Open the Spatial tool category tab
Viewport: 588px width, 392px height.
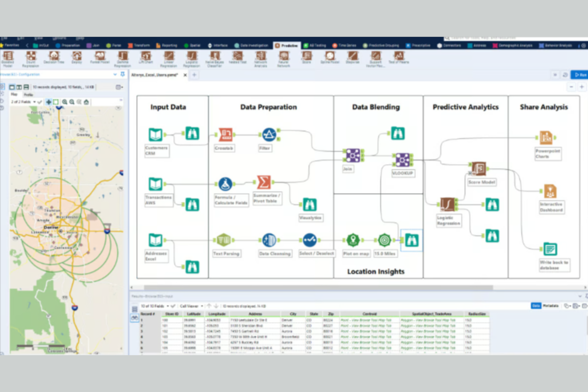coord(192,45)
